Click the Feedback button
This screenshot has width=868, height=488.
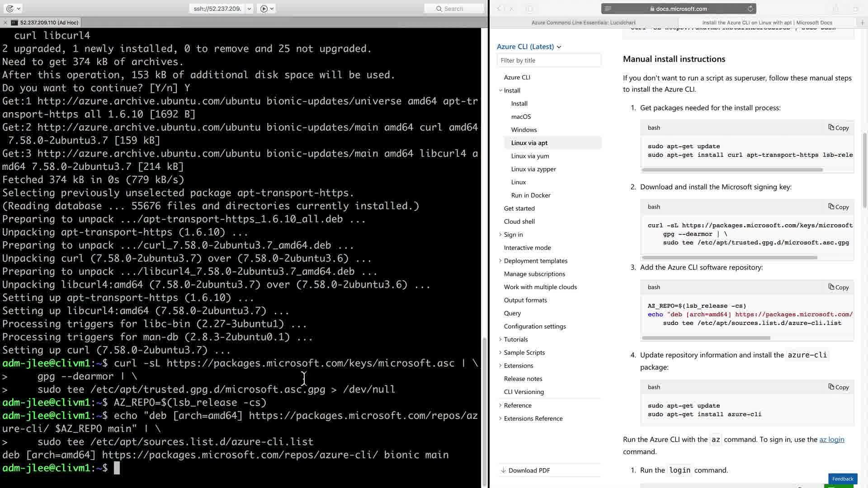(x=842, y=479)
